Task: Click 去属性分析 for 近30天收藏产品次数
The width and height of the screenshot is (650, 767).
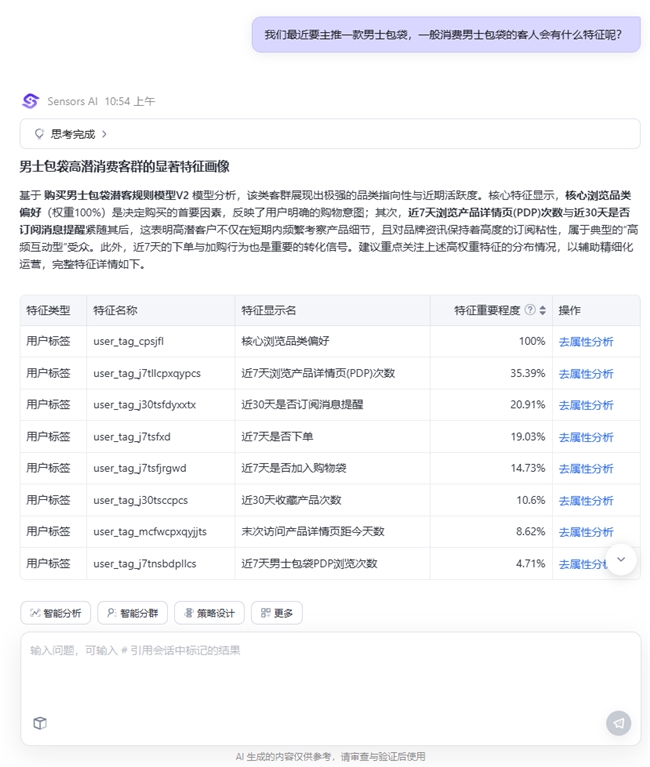Action: point(586,500)
